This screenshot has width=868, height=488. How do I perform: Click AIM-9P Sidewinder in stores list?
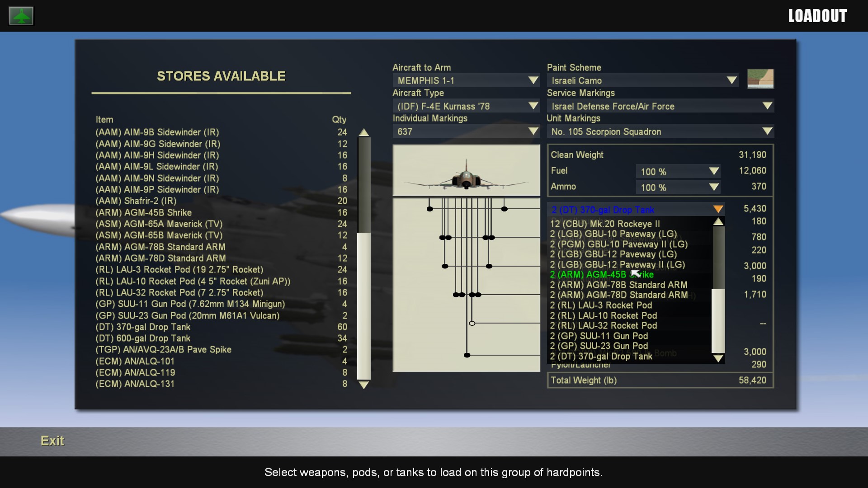click(x=221, y=190)
